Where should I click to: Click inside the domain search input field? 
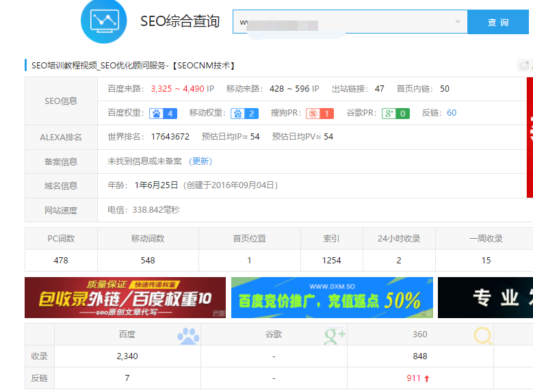click(342, 22)
